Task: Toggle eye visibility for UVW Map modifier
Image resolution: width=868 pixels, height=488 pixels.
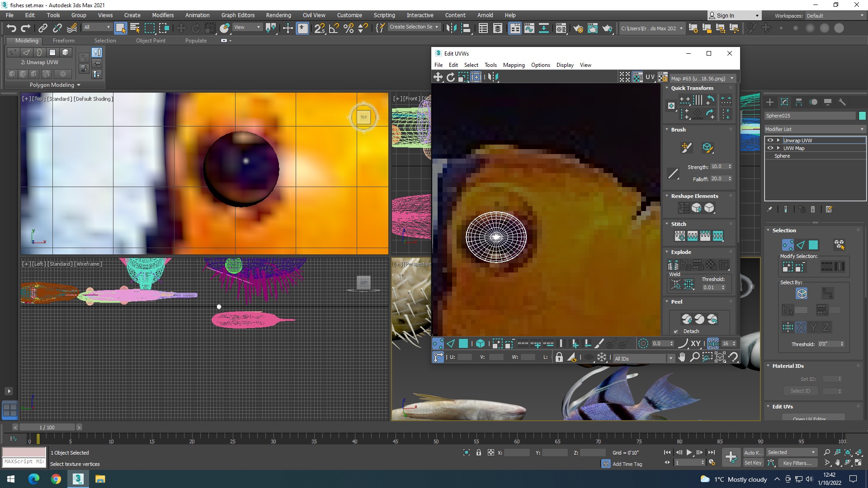Action: tap(770, 148)
